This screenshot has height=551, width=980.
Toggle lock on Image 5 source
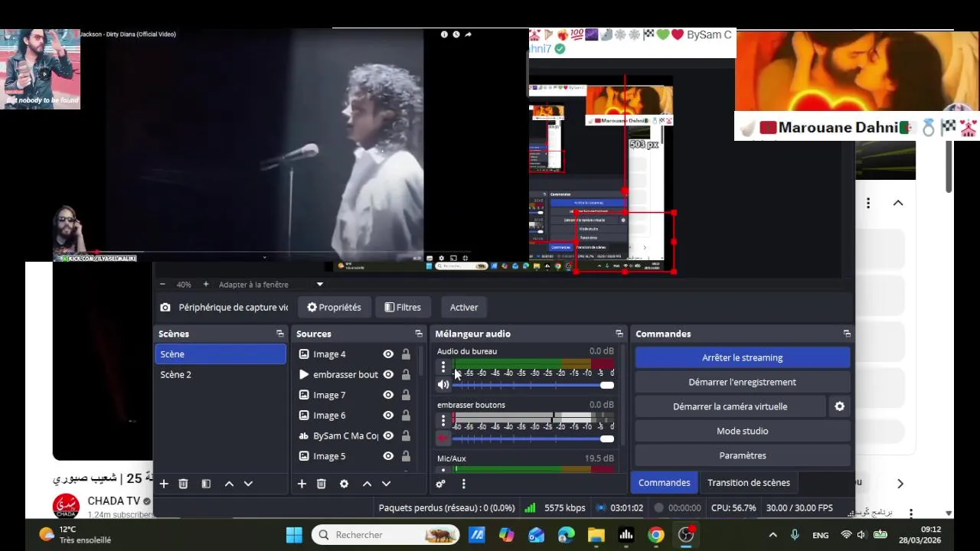point(406,456)
